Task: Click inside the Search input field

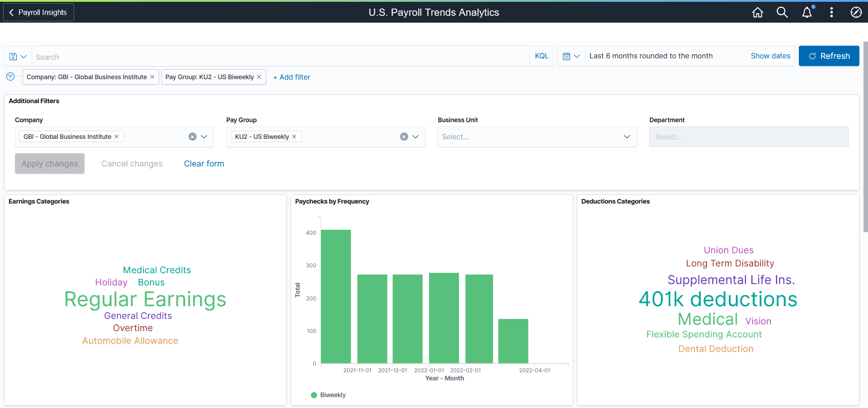Action: click(181, 56)
